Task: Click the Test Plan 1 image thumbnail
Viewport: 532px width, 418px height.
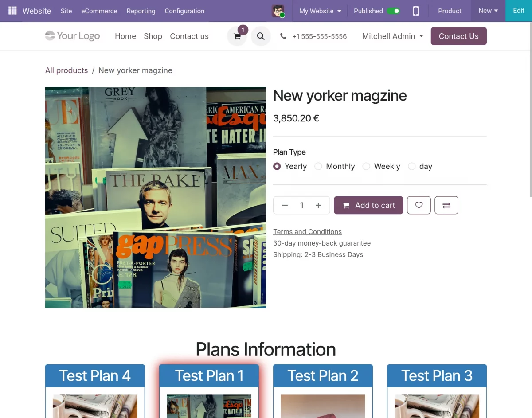Action: tap(209, 406)
